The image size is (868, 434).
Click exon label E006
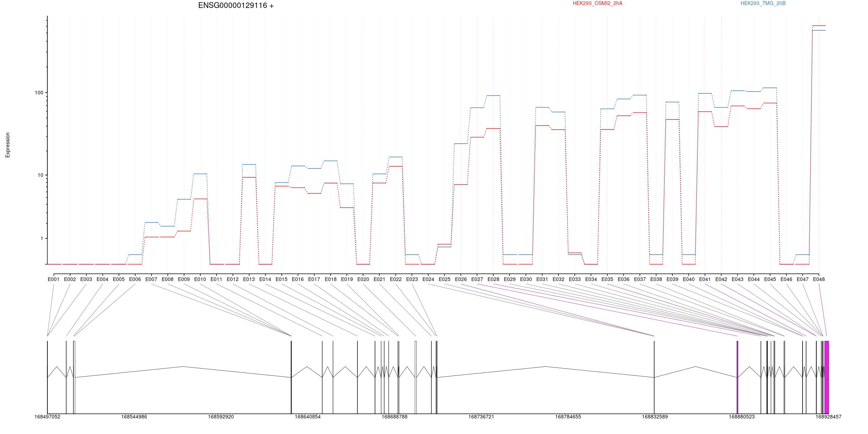click(135, 279)
